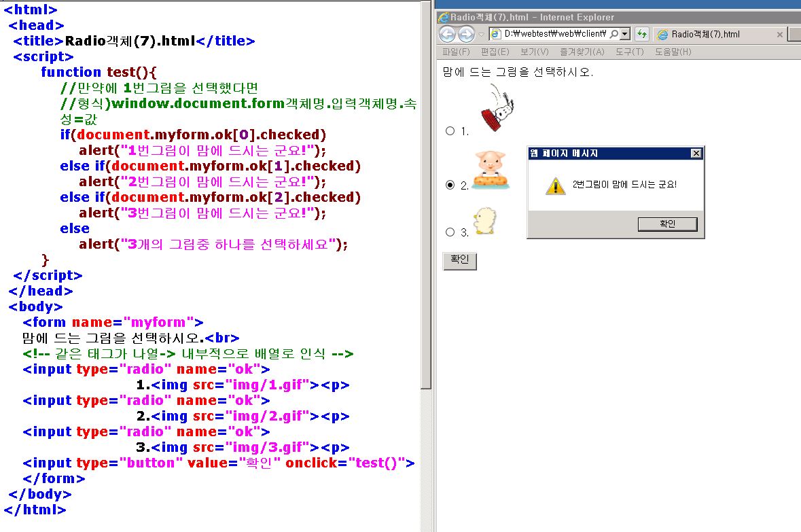Select radio button 3
Screen dimensions: 801x532
(450, 232)
